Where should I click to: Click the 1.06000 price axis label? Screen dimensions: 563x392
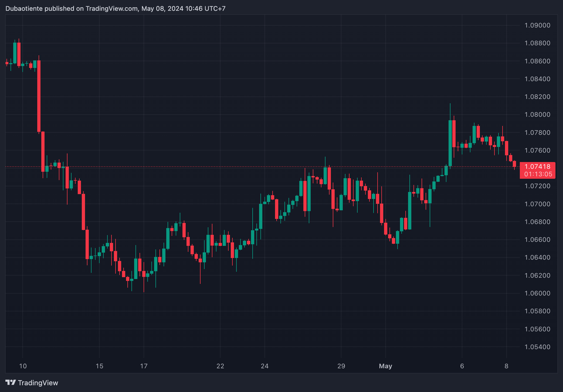(537, 293)
